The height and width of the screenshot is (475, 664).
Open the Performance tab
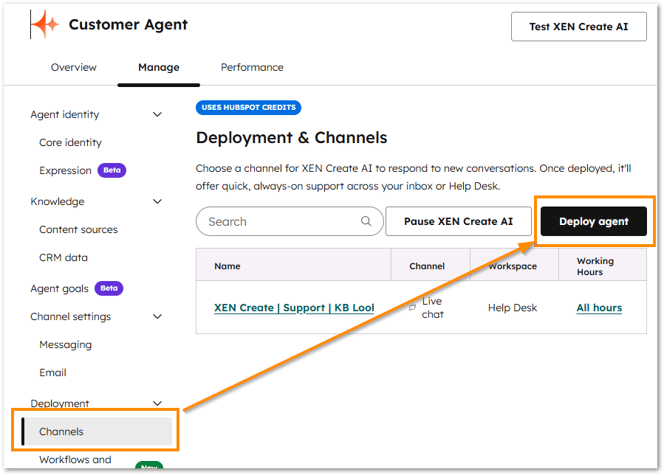coord(252,67)
